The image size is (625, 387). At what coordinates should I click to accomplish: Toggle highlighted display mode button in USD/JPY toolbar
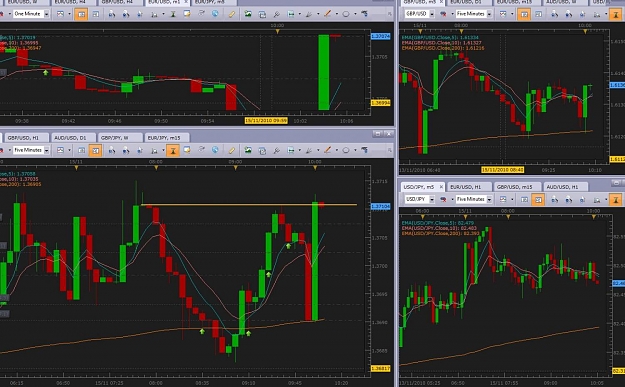(538, 199)
